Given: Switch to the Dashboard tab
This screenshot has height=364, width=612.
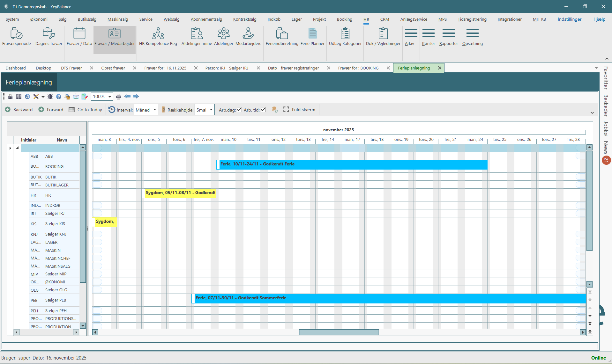Looking at the screenshot, I should tap(15, 68).
